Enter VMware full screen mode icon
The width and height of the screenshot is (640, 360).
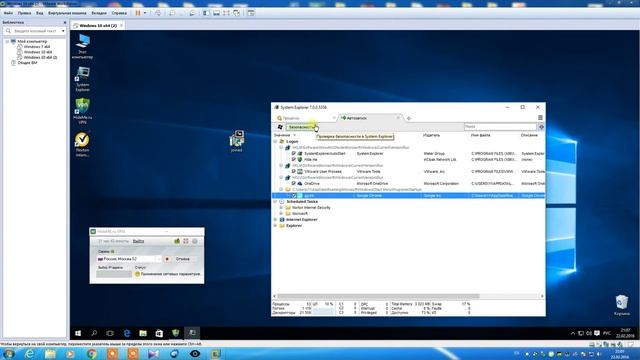(x=227, y=13)
